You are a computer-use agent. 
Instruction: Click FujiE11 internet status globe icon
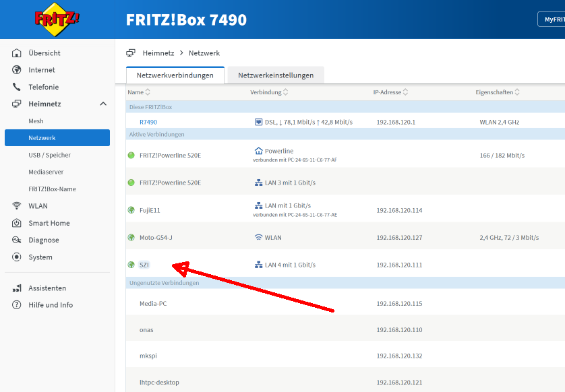(x=131, y=210)
